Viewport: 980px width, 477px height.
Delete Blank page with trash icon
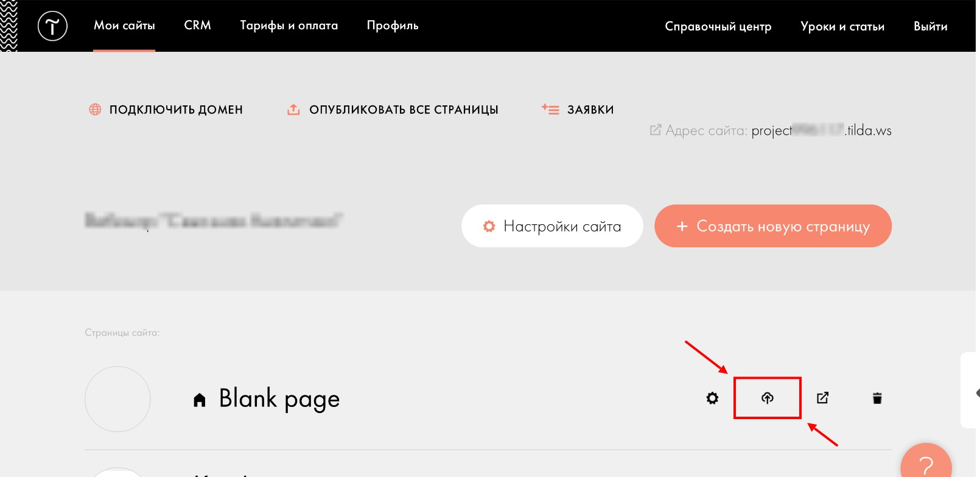tap(877, 398)
